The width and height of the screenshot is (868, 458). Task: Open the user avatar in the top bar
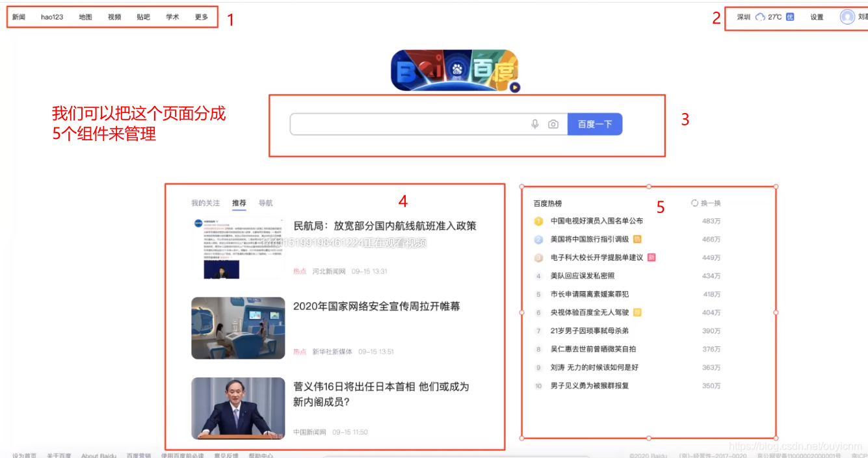(847, 17)
